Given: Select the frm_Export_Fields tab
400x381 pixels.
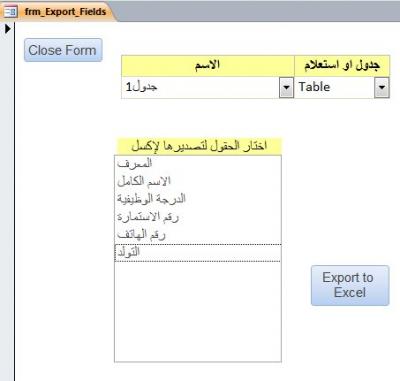Looking at the screenshot, I should pos(58,12).
